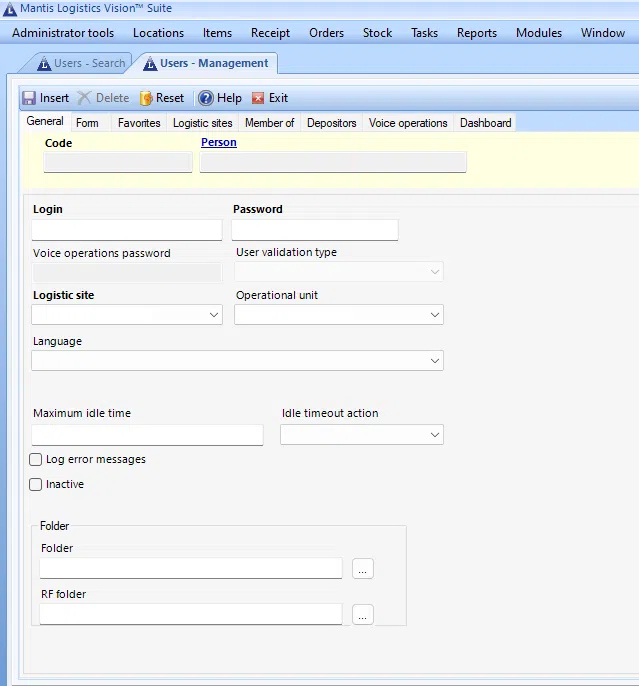The width and height of the screenshot is (639, 686).
Task: Open the Operational unit dropdown
Action: coord(435,315)
